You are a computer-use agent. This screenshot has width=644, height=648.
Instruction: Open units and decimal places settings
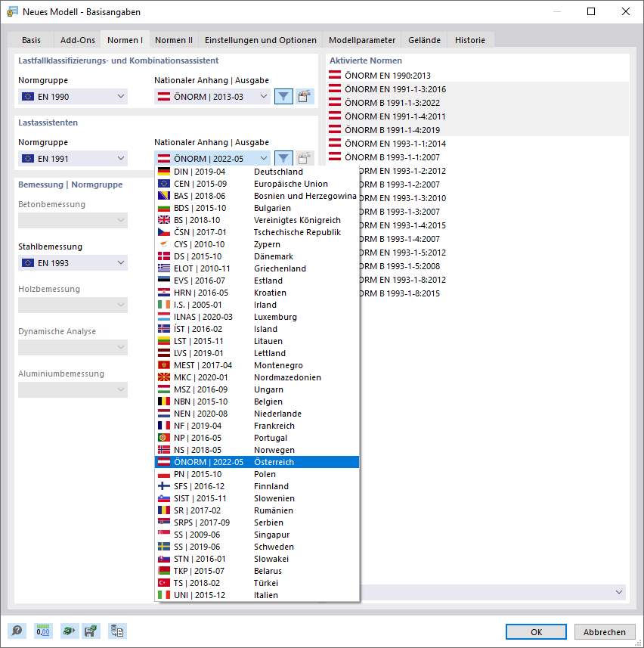(x=42, y=631)
